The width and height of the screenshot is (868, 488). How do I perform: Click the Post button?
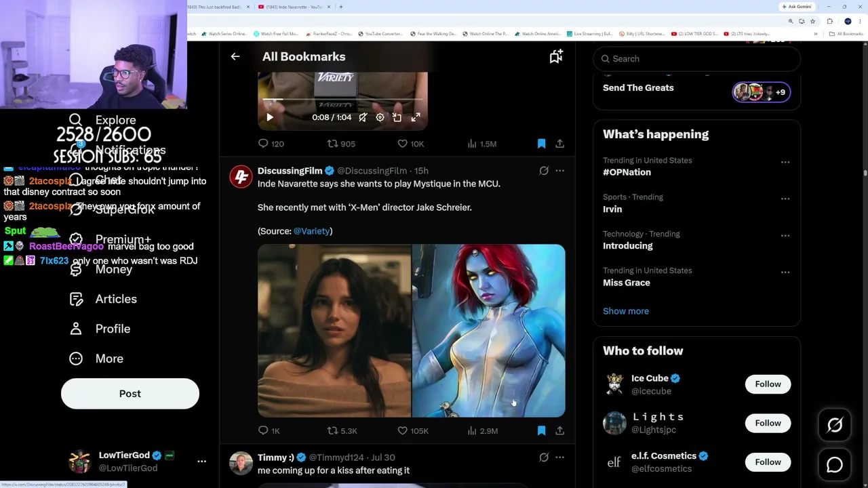[130, 394]
